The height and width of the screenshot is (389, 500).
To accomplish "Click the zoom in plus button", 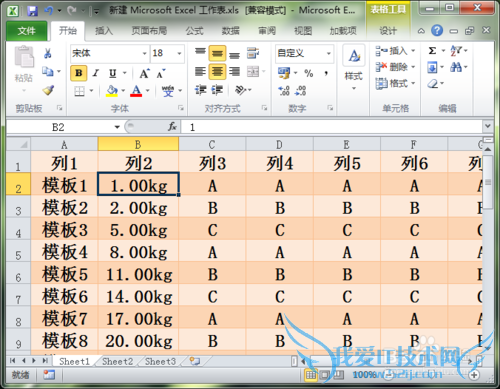I will (x=474, y=375).
